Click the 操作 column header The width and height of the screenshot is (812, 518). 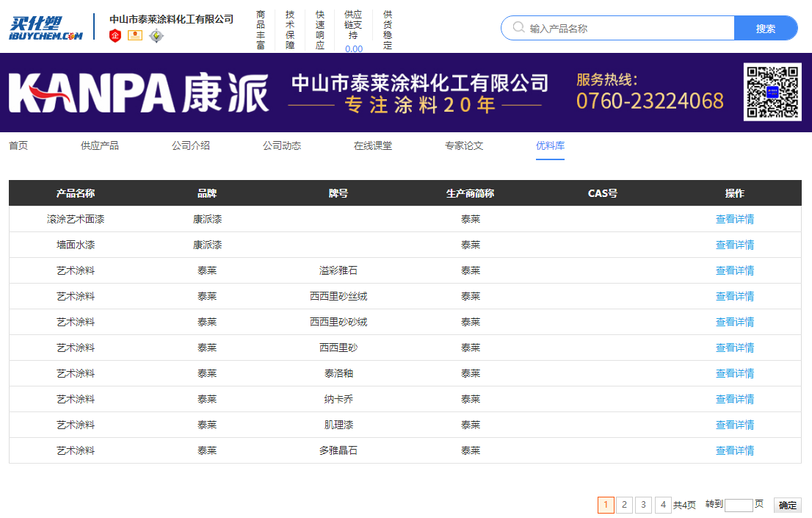[734, 193]
